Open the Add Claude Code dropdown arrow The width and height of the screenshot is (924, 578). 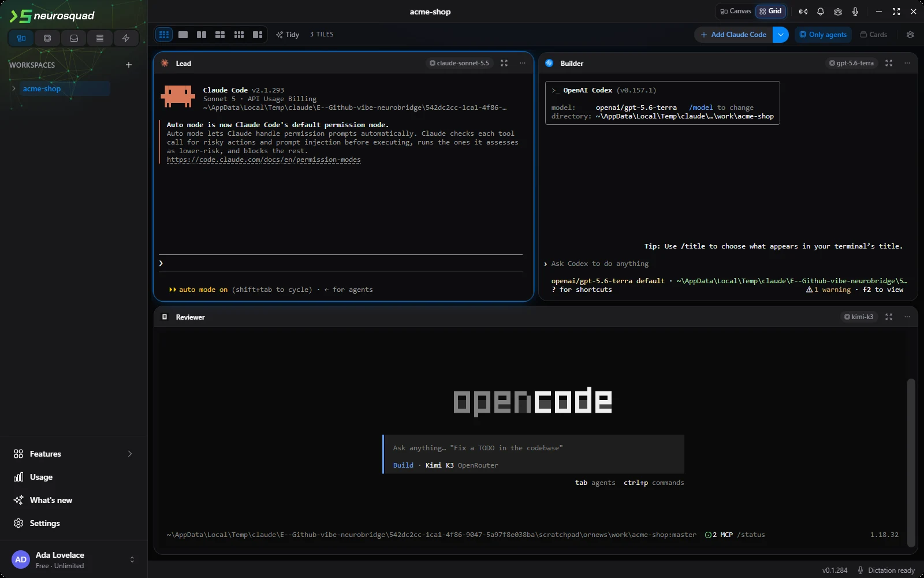click(781, 35)
